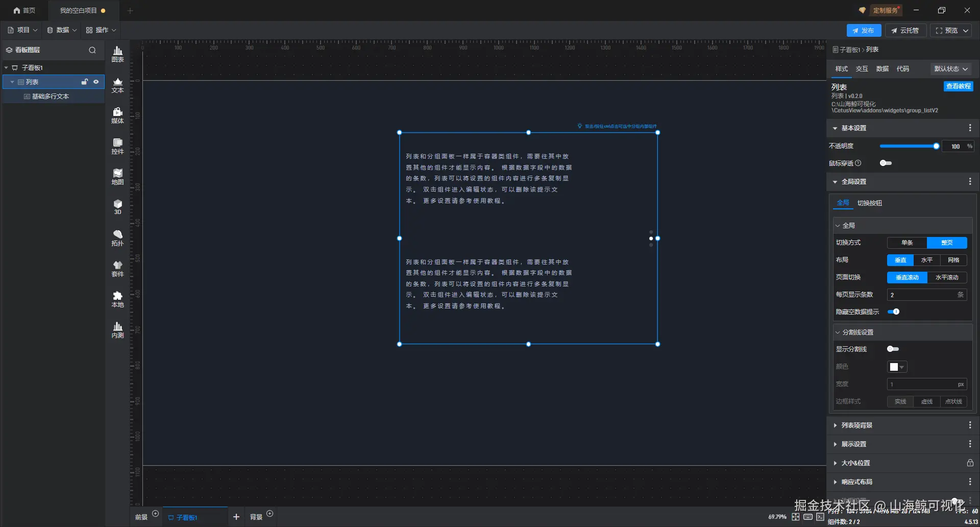Open keyboard shortcuts icon in status bar

coord(808,517)
